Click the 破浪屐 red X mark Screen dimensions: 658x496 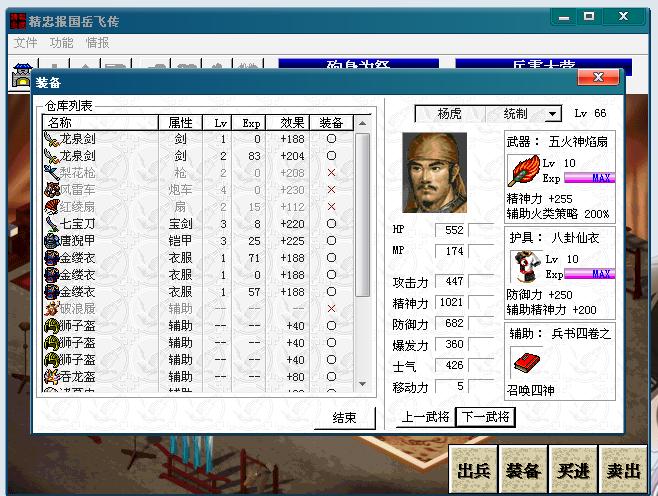click(331, 308)
